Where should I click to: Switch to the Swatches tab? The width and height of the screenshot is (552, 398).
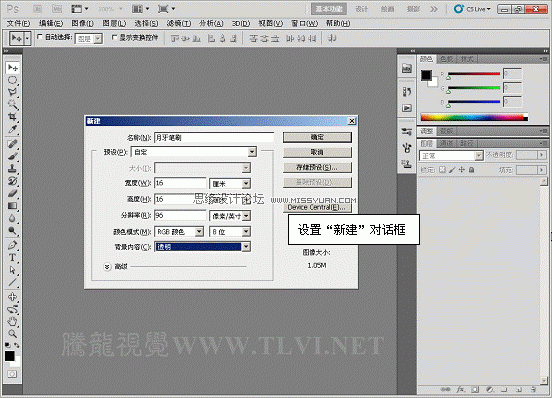(x=446, y=59)
